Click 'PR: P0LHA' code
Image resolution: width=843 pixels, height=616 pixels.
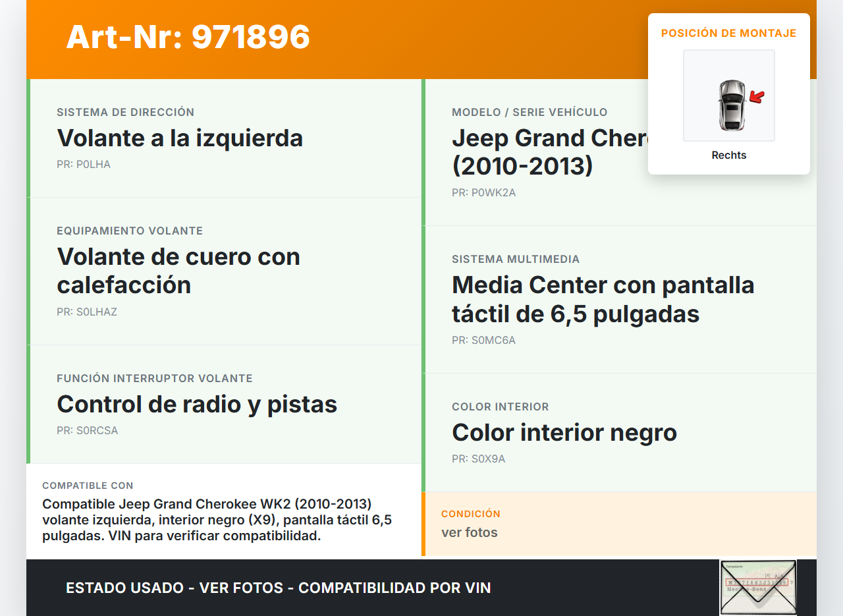(84, 165)
